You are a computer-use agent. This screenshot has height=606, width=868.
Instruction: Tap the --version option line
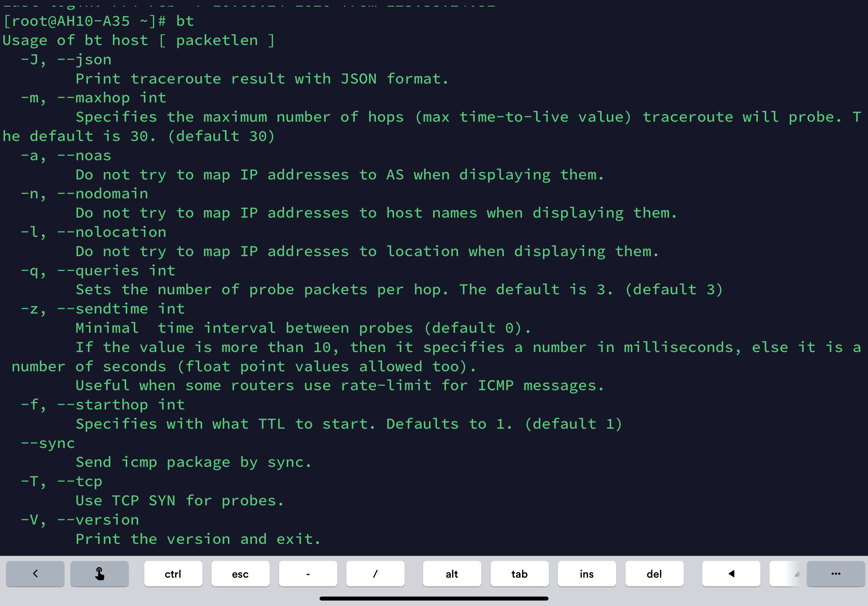80,520
